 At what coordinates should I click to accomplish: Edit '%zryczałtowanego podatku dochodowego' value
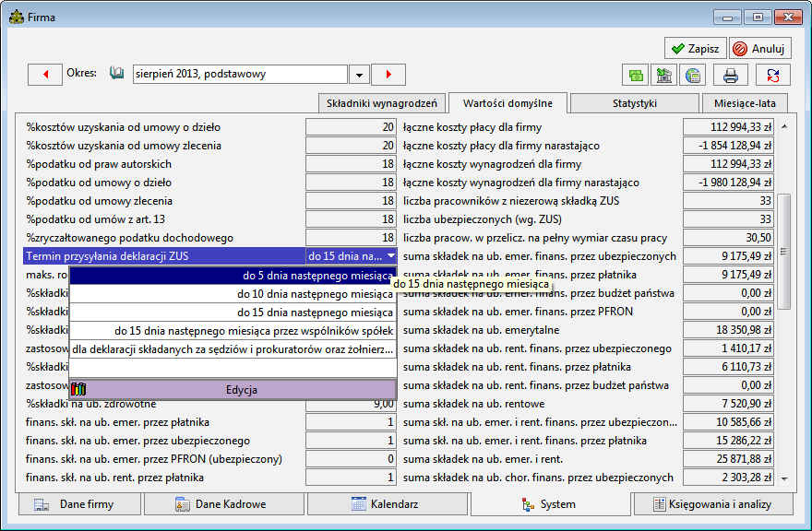(x=352, y=238)
